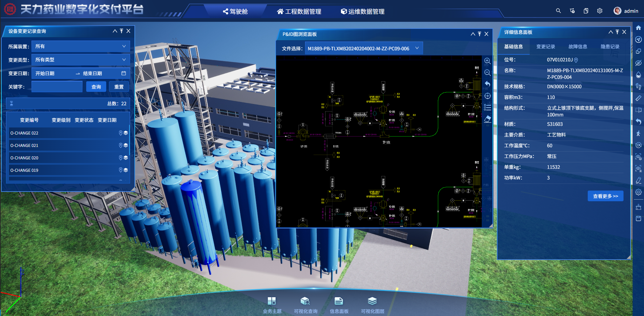Click the search icon in top bar

558,11
